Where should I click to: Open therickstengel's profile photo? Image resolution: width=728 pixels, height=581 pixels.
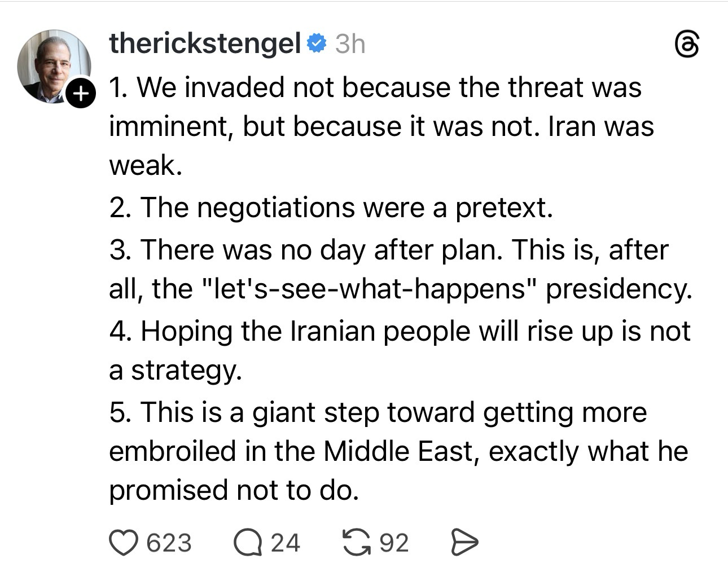click(x=53, y=65)
